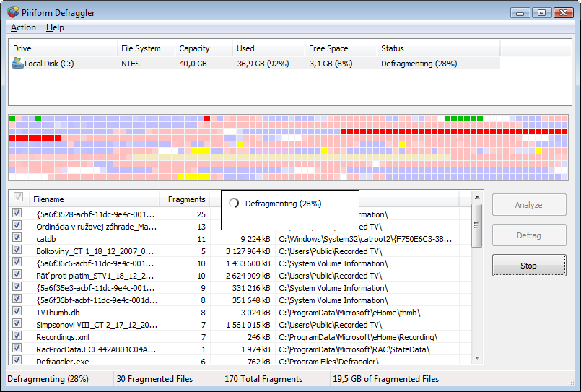
Task: Click the file list scrollbar thumb
Action: click(x=477, y=225)
